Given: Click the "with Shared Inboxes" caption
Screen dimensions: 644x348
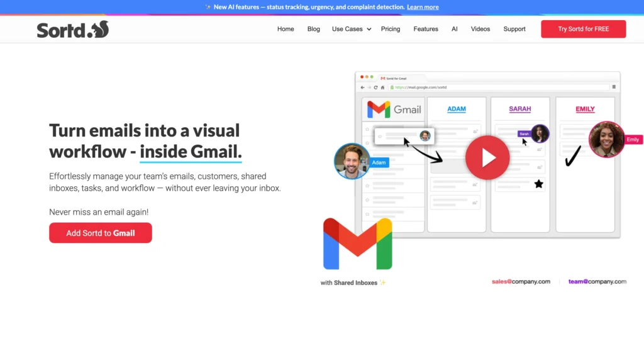Looking at the screenshot, I should click(348, 283).
